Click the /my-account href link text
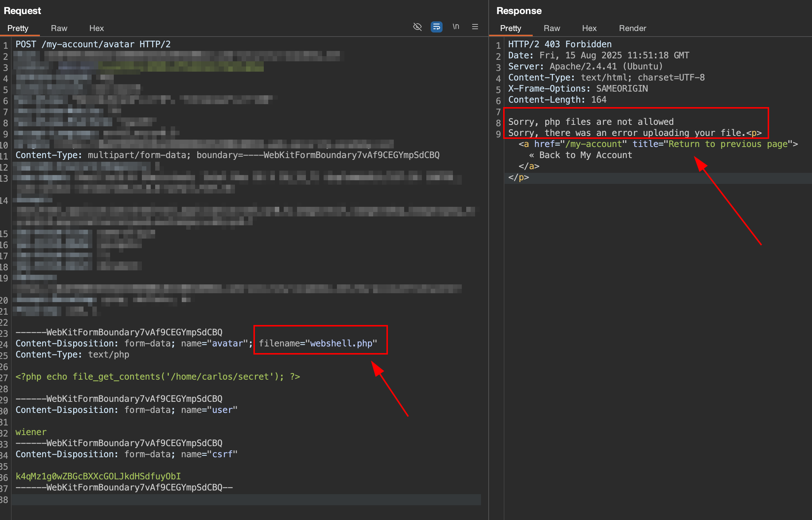 click(x=593, y=144)
